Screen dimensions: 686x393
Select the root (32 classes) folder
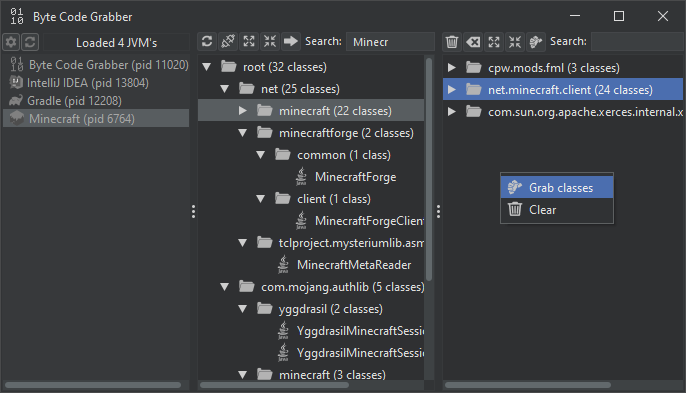[x=284, y=67]
